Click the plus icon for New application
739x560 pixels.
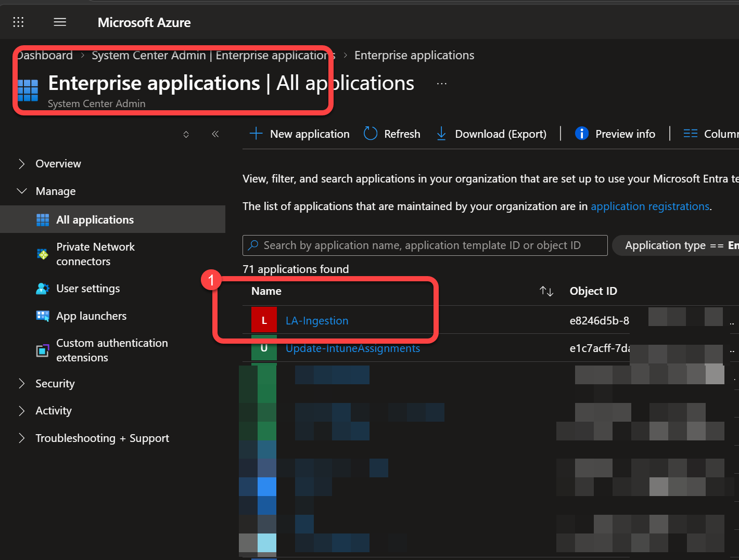click(256, 134)
